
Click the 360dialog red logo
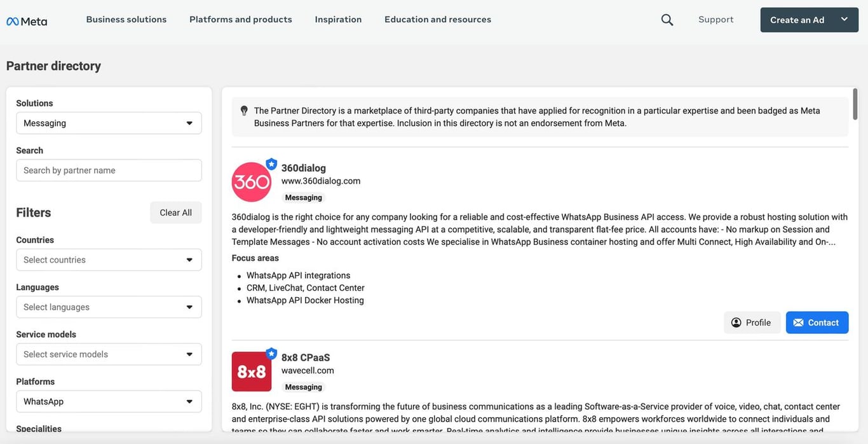click(x=251, y=182)
